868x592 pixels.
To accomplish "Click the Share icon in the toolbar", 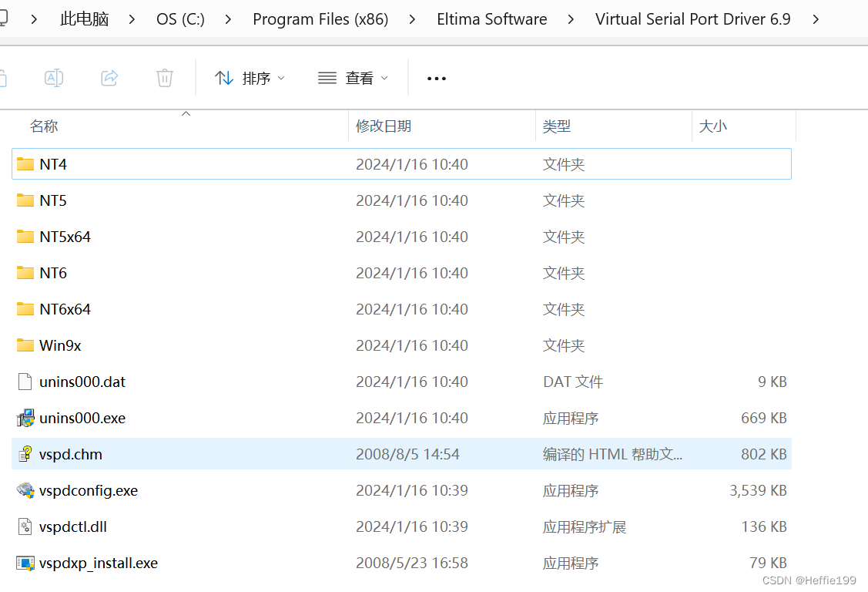I will (x=109, y=77).
